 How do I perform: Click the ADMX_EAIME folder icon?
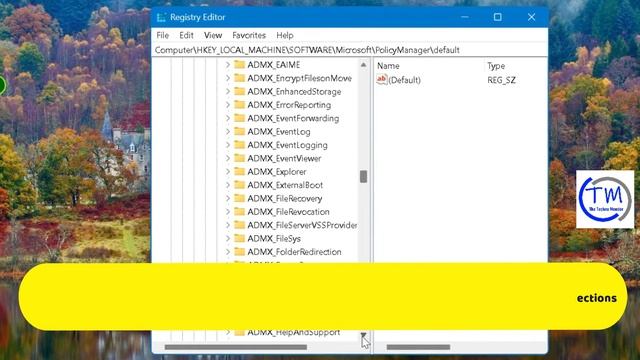(240, 64)
